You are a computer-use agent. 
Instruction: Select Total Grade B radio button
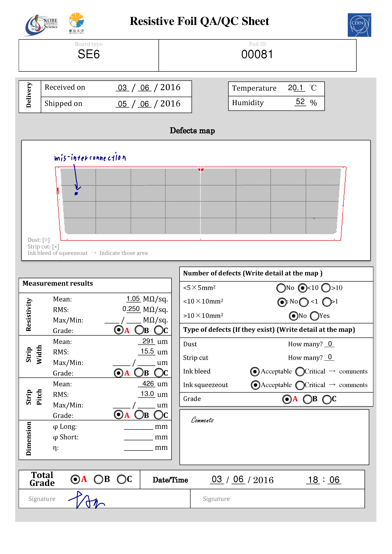coord(98,479)
